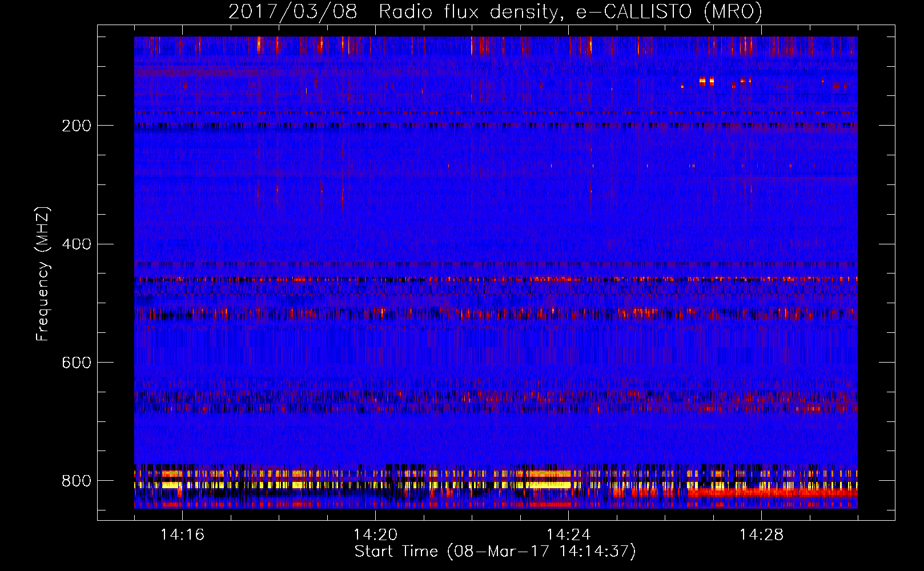
Task: Click the 14:24 time tick label
Action: point(568,534)
